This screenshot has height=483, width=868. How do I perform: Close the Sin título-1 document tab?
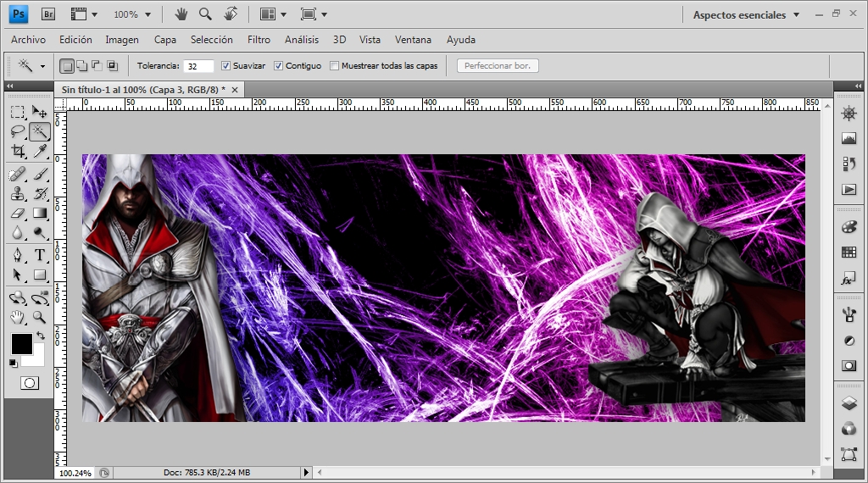tap(235, 90)
